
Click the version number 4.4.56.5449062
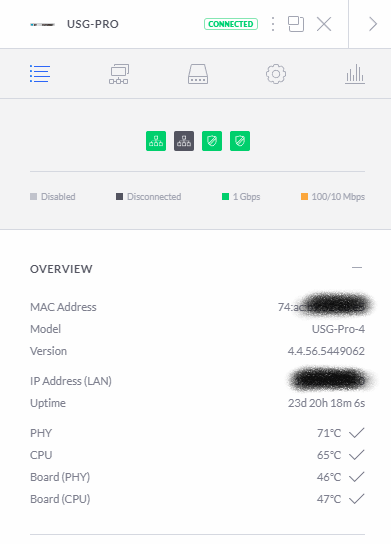(326, 351)
